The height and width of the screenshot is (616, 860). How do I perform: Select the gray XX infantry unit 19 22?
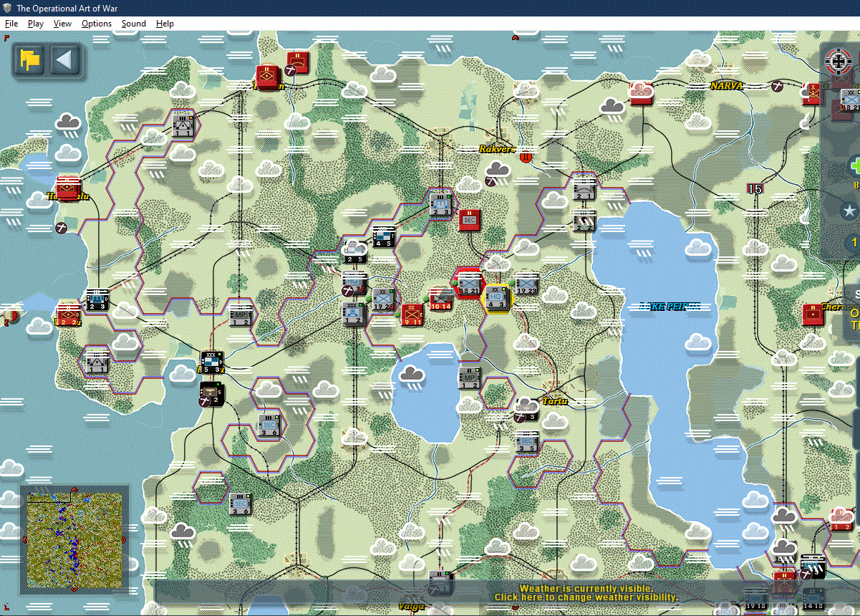(x=384, y=299)
